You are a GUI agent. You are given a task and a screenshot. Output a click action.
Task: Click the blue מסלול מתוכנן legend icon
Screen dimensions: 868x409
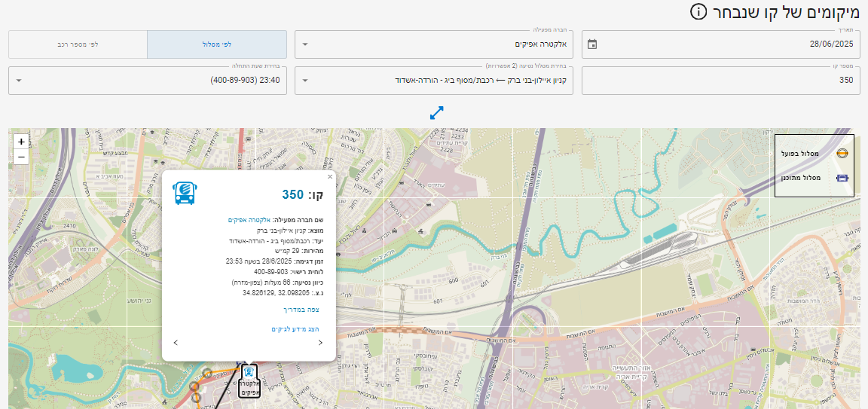(842, 179)
